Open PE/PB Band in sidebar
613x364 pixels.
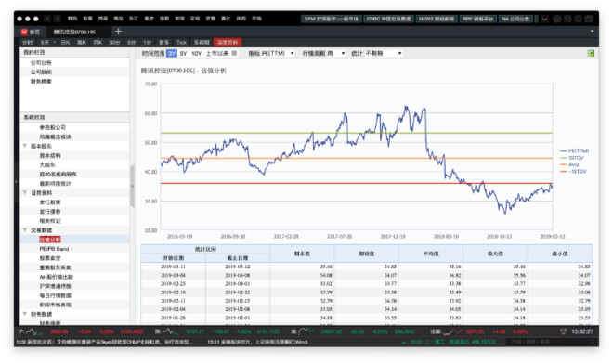pos(54,249)
